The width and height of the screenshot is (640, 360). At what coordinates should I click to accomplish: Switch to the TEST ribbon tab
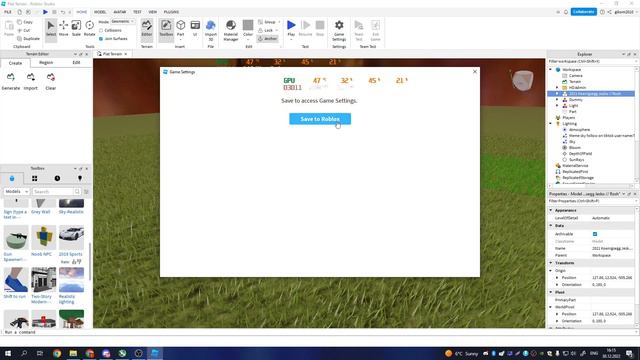(137, 12)
